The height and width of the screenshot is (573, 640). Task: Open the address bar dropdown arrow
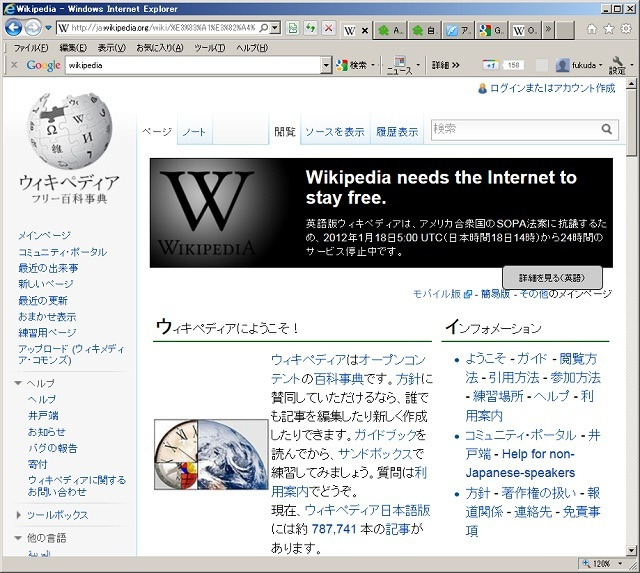point(276,28)
